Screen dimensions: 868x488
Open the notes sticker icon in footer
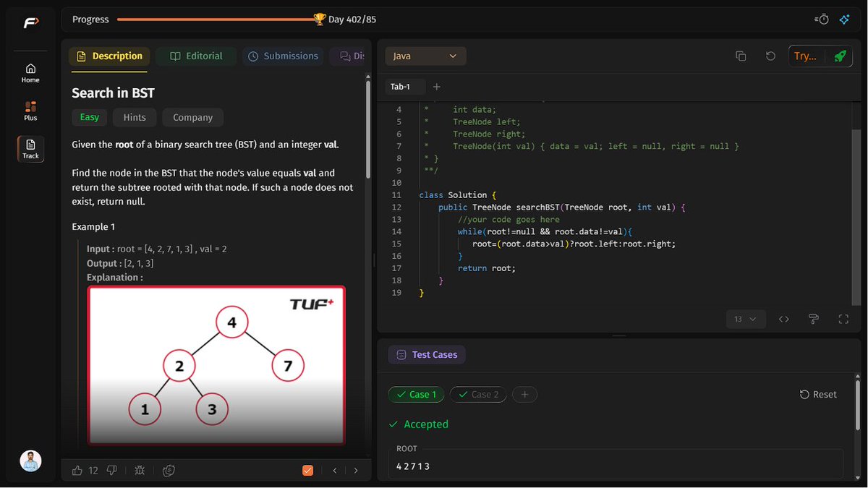[x=169, y=471]
